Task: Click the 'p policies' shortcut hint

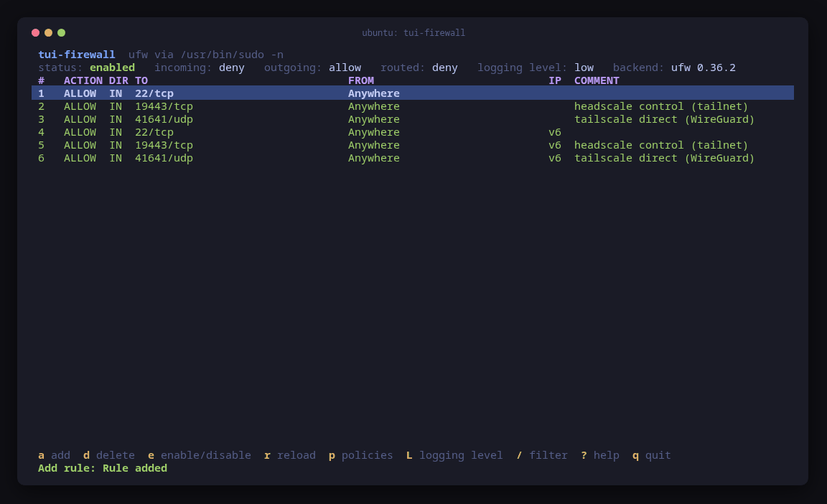Action: click(x=361, y=455)
